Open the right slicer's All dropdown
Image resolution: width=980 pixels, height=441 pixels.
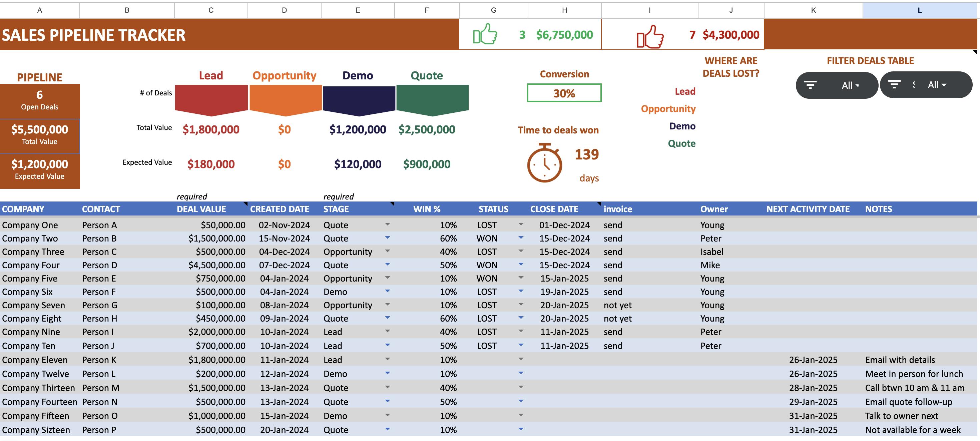click(x=937, y=85)
